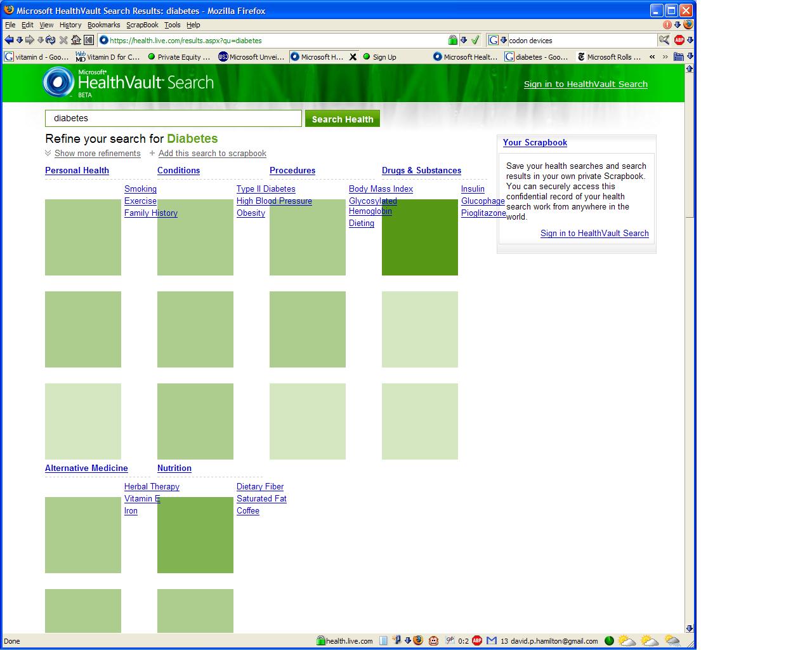Click the green clock icon in the status bar

tap(609, 640)
